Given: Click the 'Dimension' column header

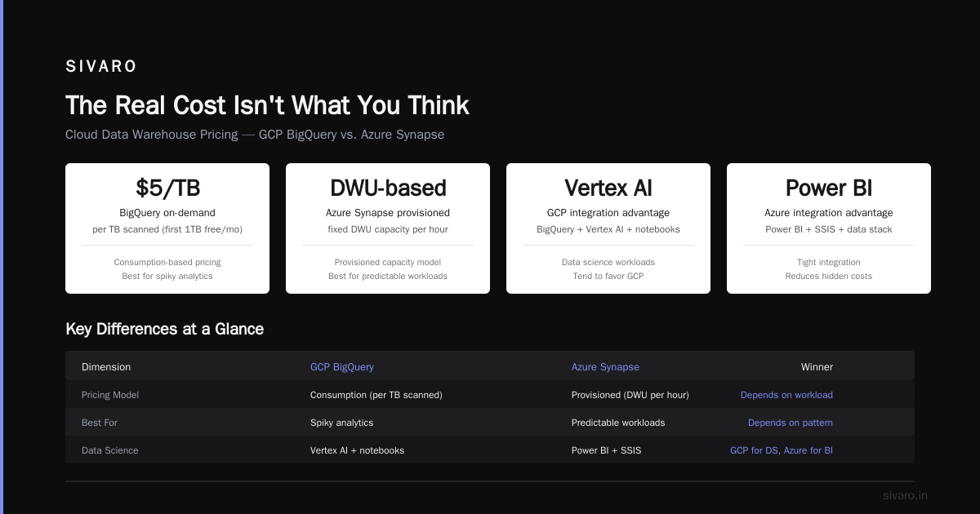Looking at the screenshot, I should pos(106,367).
